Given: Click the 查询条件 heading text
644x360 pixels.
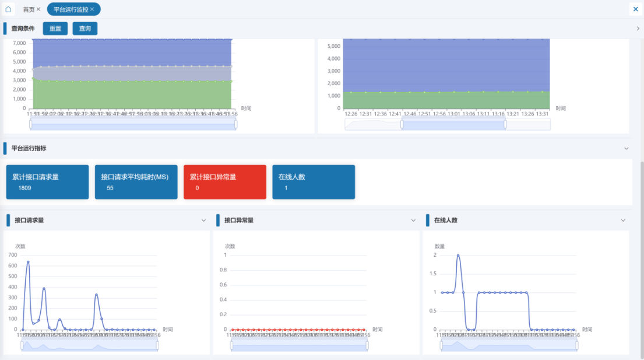Looking at the screenshot, I should (x=23, y=29).
